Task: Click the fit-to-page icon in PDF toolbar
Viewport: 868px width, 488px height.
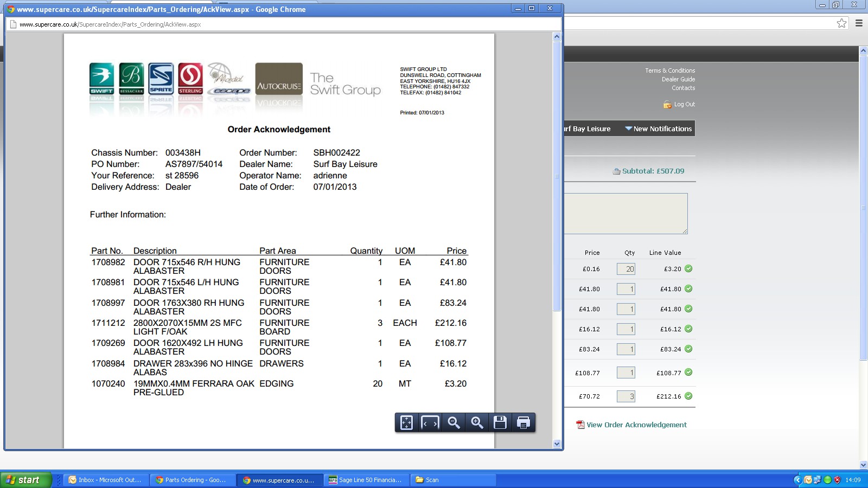Action: 406,422
